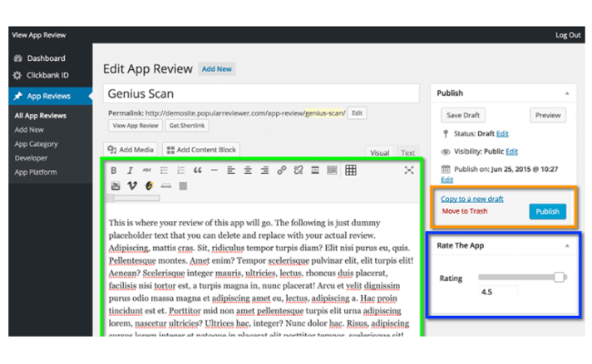Screen dimensions: 592x364
Task: Collapse the Rate The App panel
Action: (x=567, y=246)
